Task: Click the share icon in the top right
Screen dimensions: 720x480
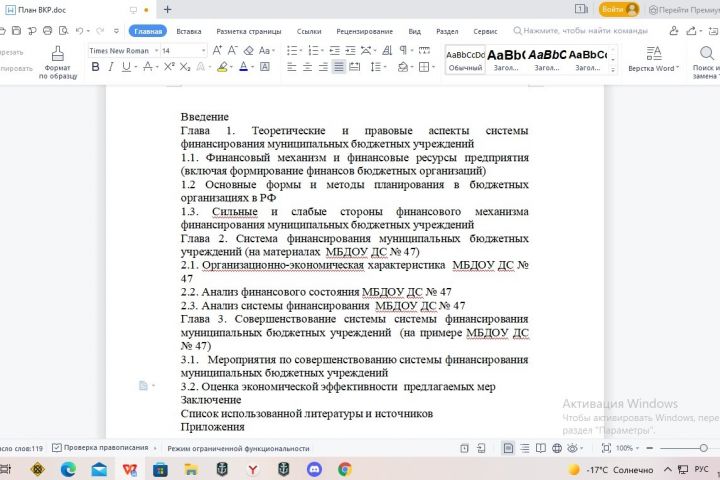Action: click(x=691, y=31)
